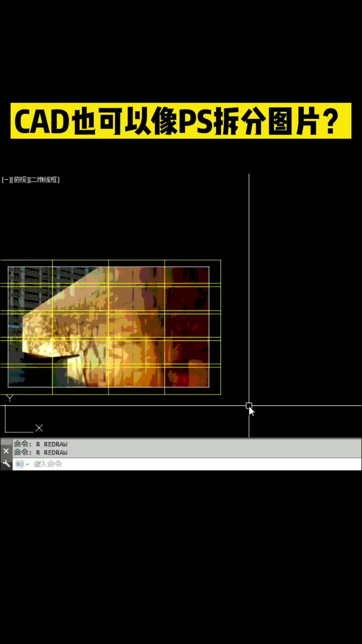Expand the recent commands dropdown arrow

click(x=27, y=465)
